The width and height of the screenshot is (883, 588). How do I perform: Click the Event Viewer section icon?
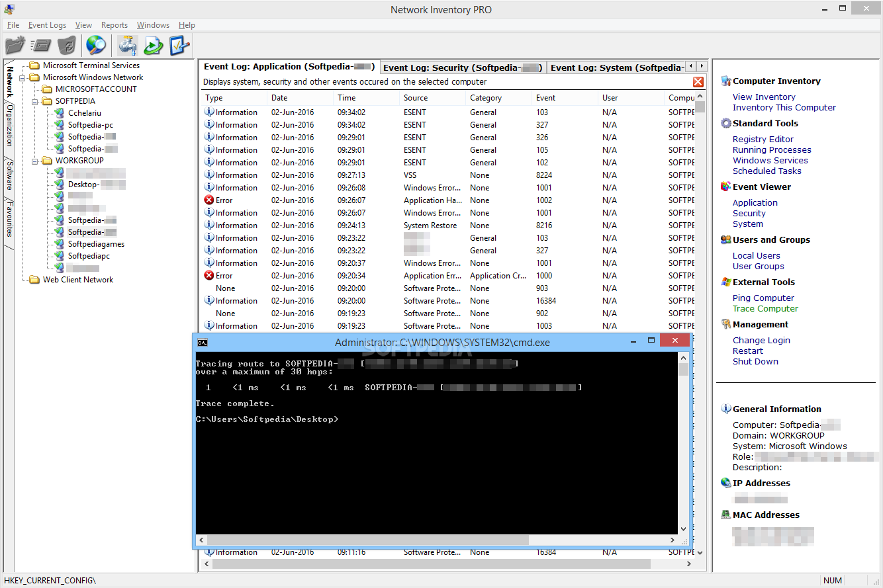726,187
